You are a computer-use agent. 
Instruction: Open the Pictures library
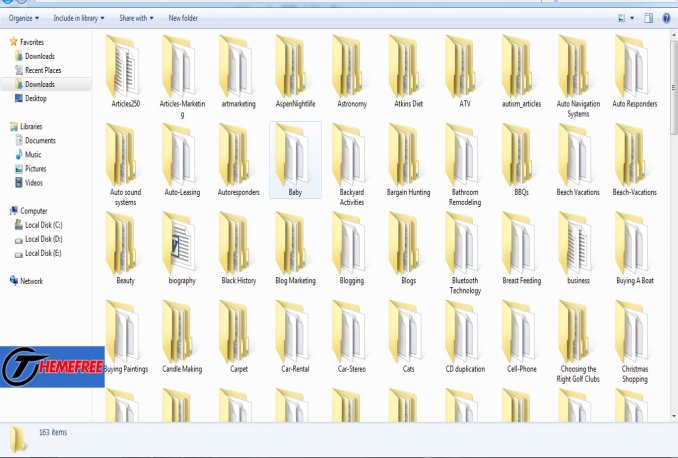36,169
